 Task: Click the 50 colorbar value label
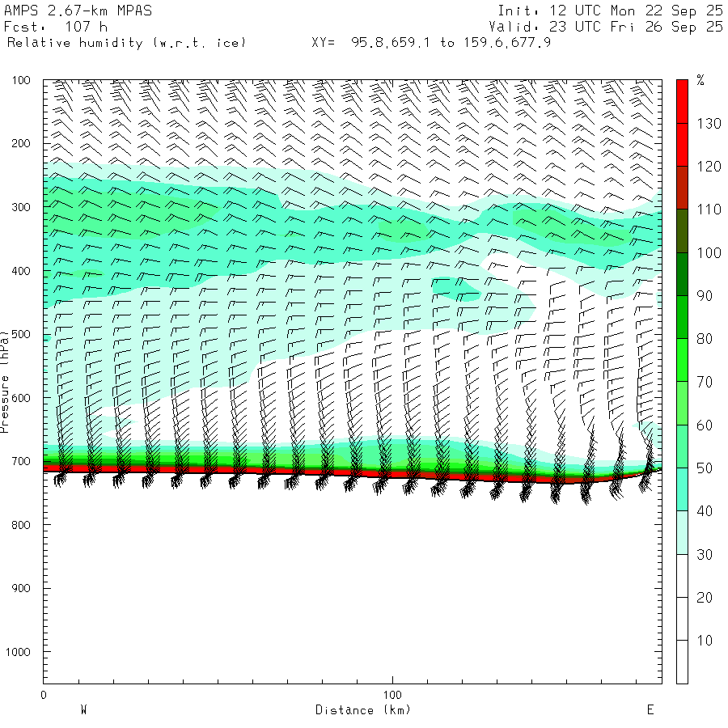coord(705,468)
